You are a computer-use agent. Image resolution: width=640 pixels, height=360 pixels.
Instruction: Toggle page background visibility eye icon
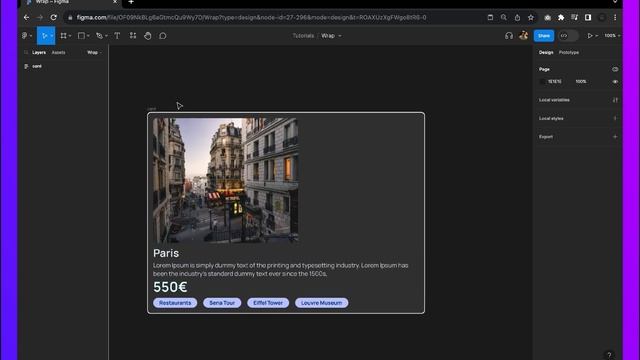pos(615,82)
